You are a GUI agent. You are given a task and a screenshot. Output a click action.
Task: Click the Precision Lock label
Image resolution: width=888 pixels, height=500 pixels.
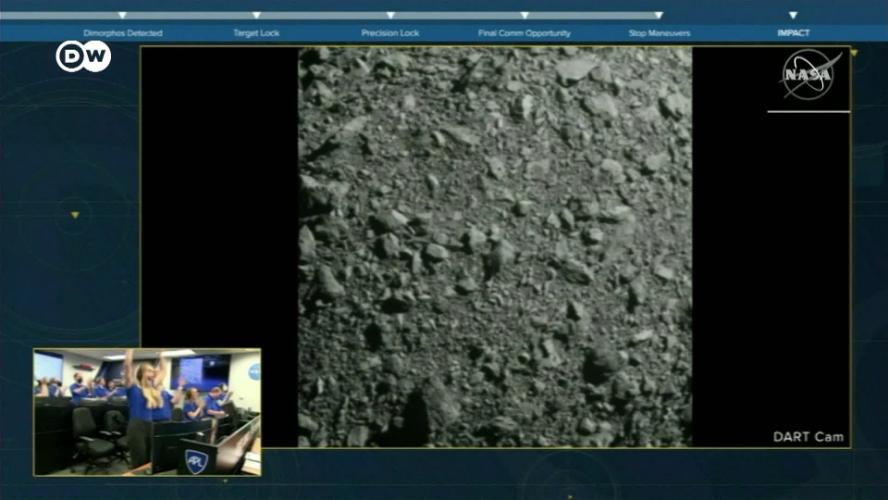click(390, 33)
